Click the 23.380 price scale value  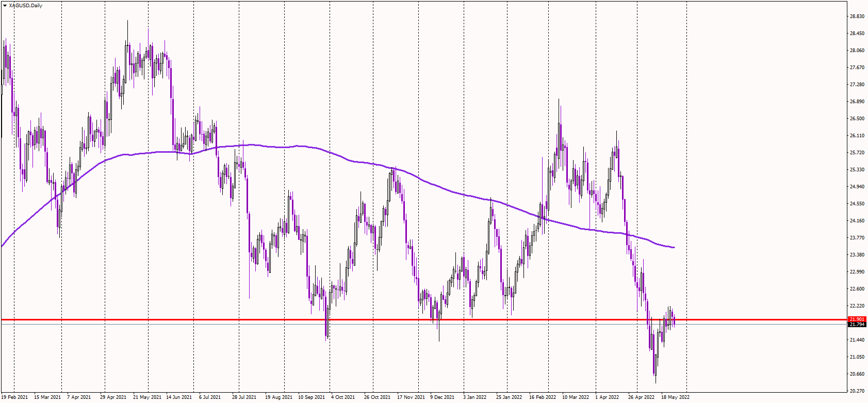(857, 255)
